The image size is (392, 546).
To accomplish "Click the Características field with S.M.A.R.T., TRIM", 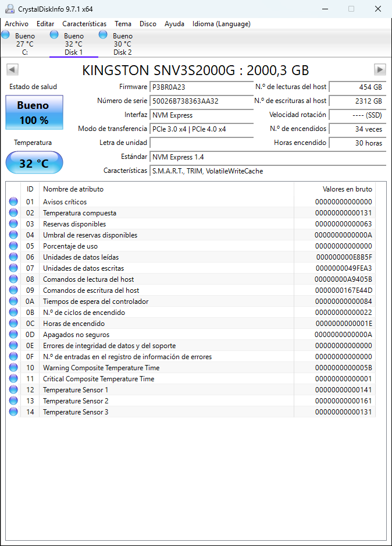I will [268, 171].
